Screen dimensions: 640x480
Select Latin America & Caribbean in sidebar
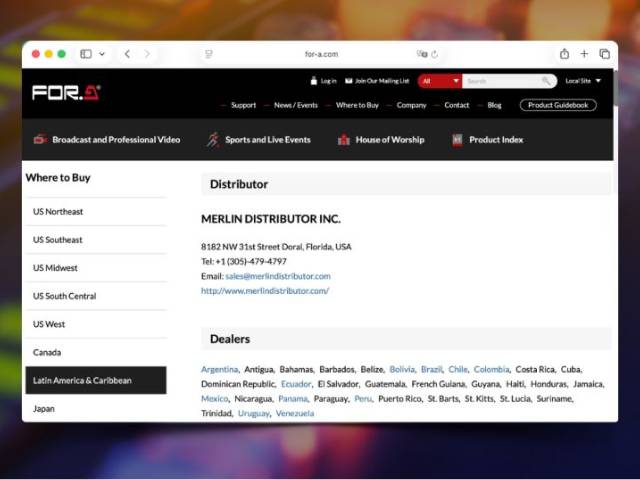pyautogui.click(x=96, y=380)
